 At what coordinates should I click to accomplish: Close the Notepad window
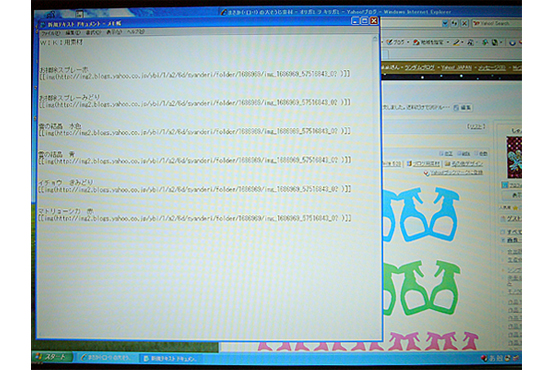374,21
